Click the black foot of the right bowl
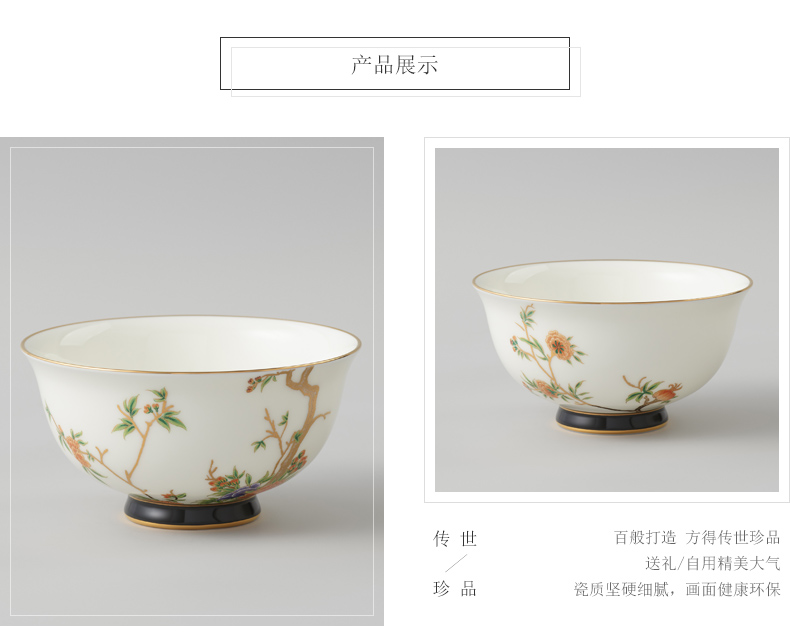Viewport: 790px width, 644px height. coord(612,420)
